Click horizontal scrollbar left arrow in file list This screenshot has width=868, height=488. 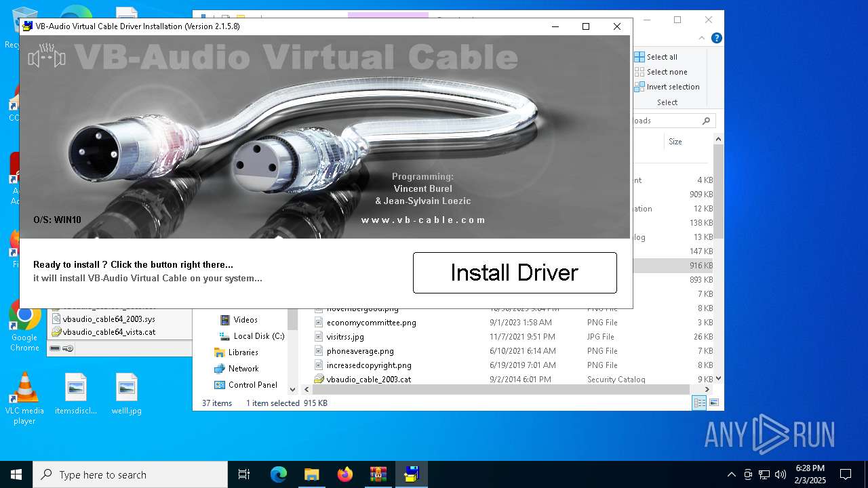pos(307,390)
